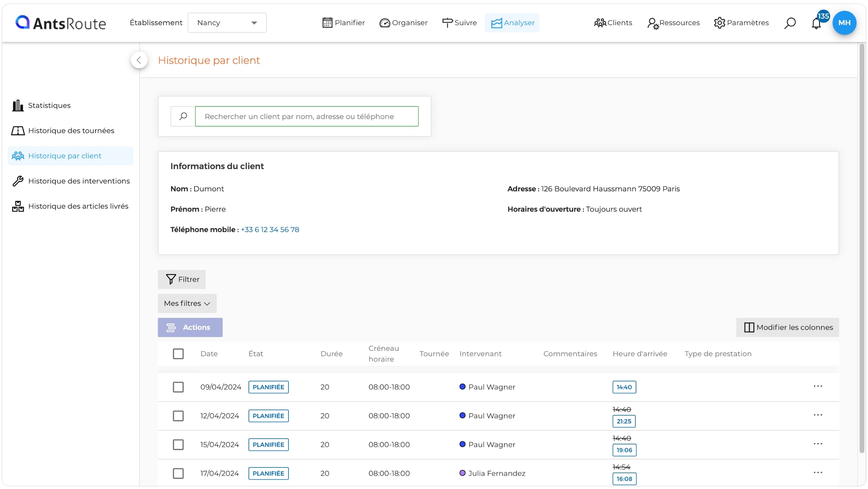Click the Historique des articles livrés boxes icon

click(18, 206)
